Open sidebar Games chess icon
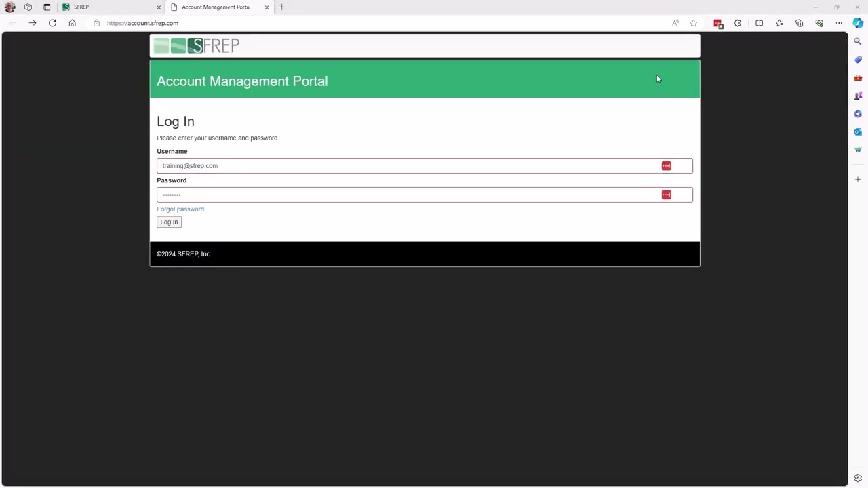The width and height of the screenshot is (868, 488). click(x=858, y=96)
